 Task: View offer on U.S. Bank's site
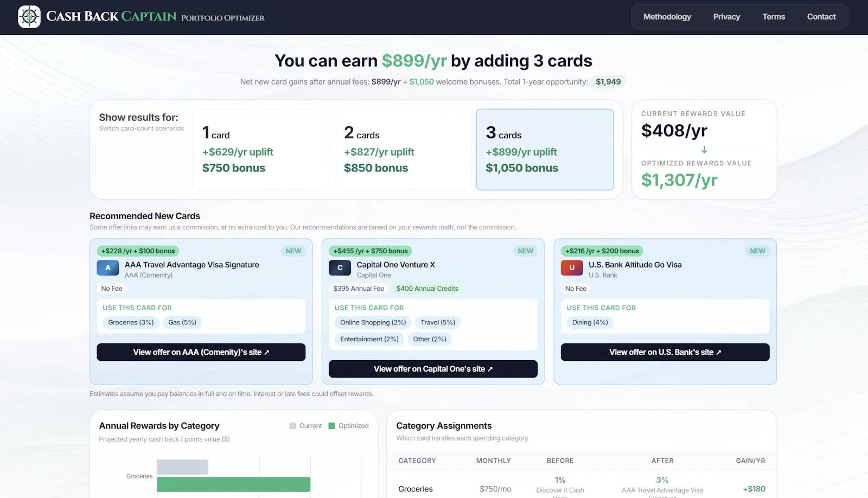(x=665, y=352)
